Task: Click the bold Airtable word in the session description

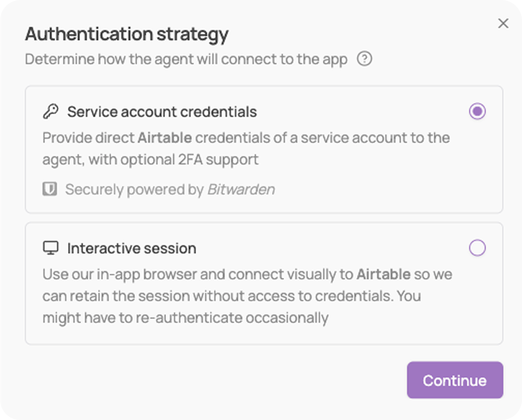Action: [384, 274]
